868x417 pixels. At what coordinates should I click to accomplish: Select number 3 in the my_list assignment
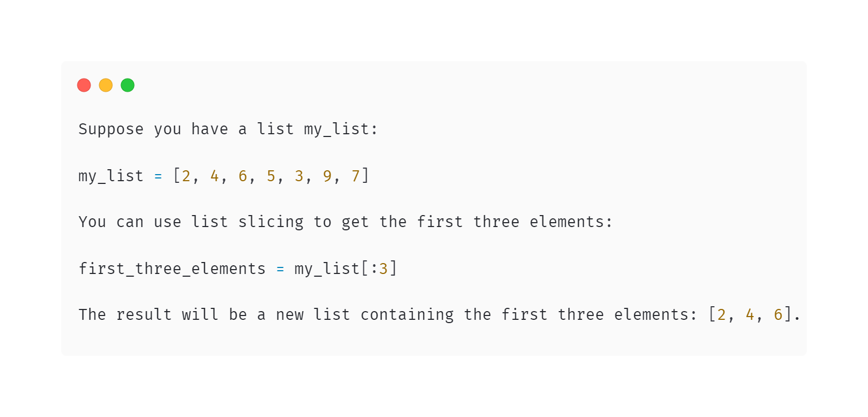pyautogui.click(x=299, y=176)
